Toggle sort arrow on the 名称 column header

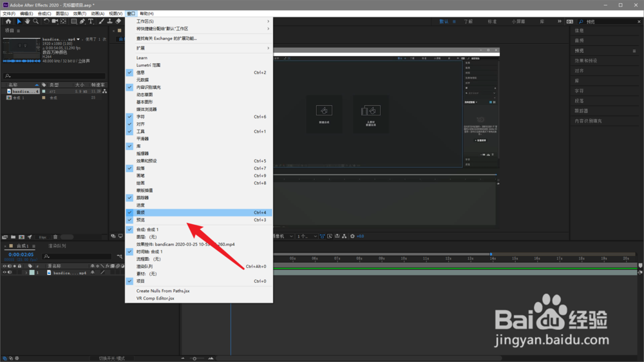[x=37, y=85]
